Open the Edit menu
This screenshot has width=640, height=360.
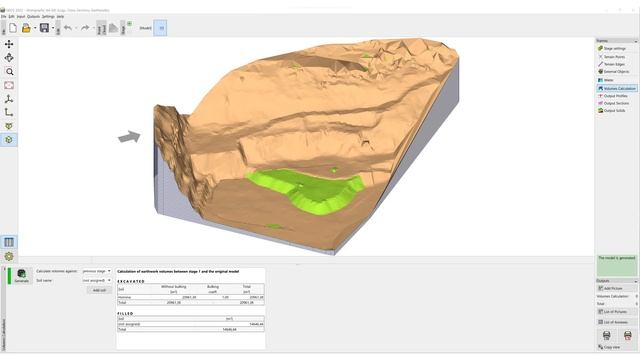(11, 16)
